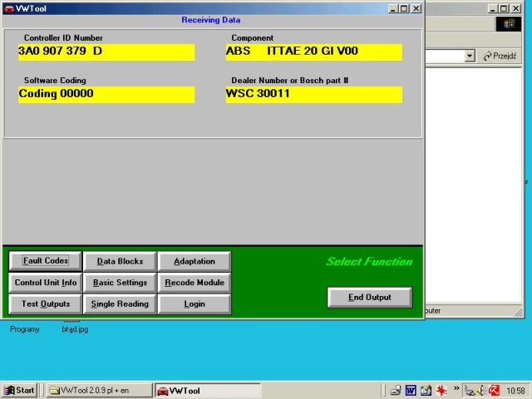532x399 pixels.
Task: Click the red splat quick launch icon
Action: (441, 391)
